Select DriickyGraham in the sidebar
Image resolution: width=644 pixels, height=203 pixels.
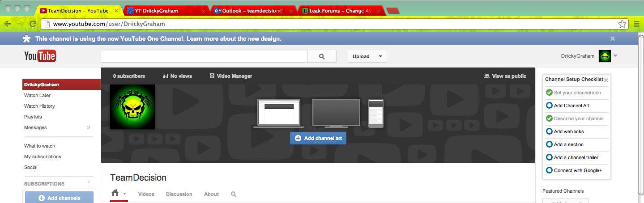(61, 85)
